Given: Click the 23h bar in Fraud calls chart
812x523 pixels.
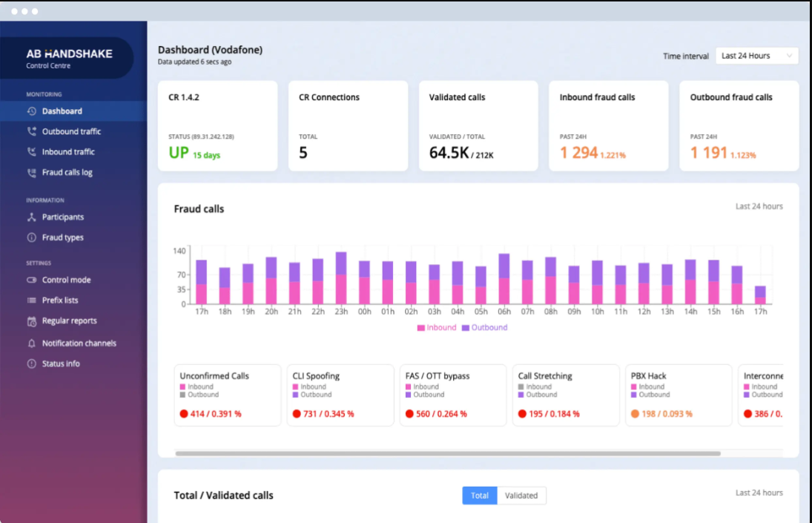Looking at the screenshot, I should pyautogui.click(x=341, y=278).
